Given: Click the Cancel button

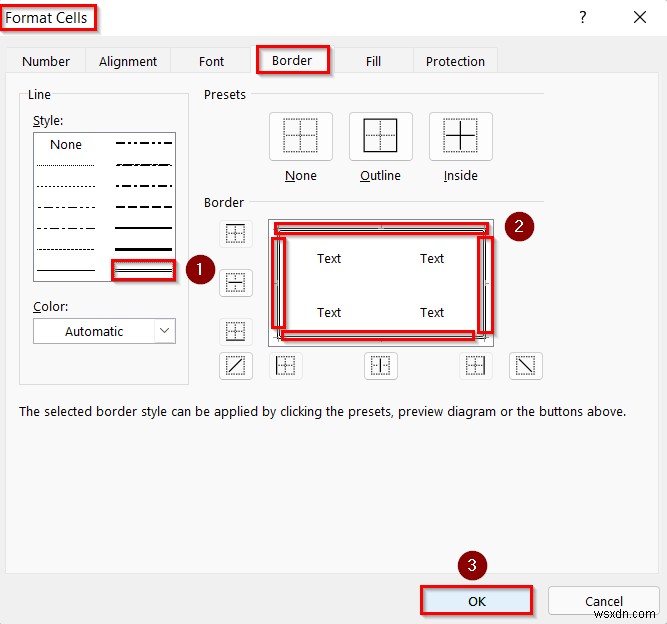Looking at the screenshot, I should click(604, 601).
